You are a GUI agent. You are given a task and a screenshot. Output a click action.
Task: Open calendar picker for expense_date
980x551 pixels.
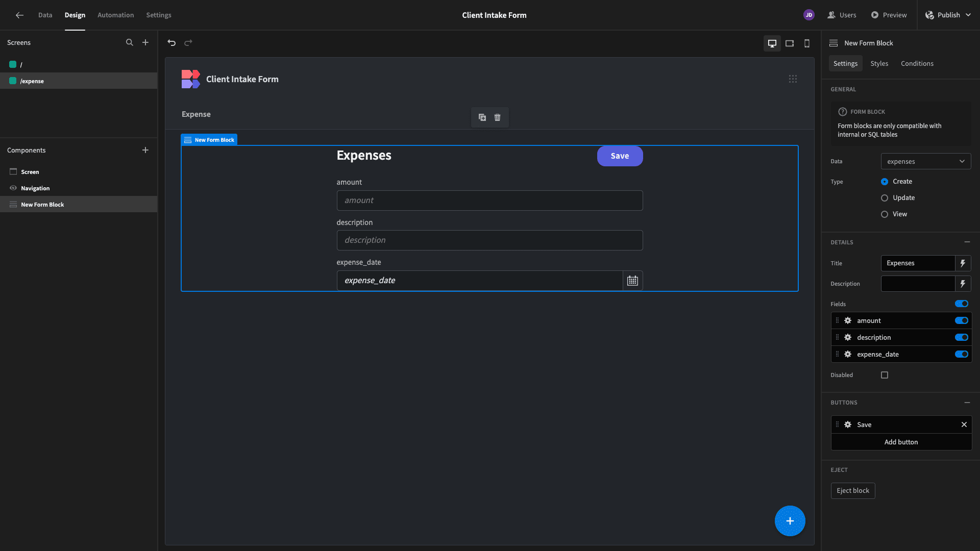[632, 281]
